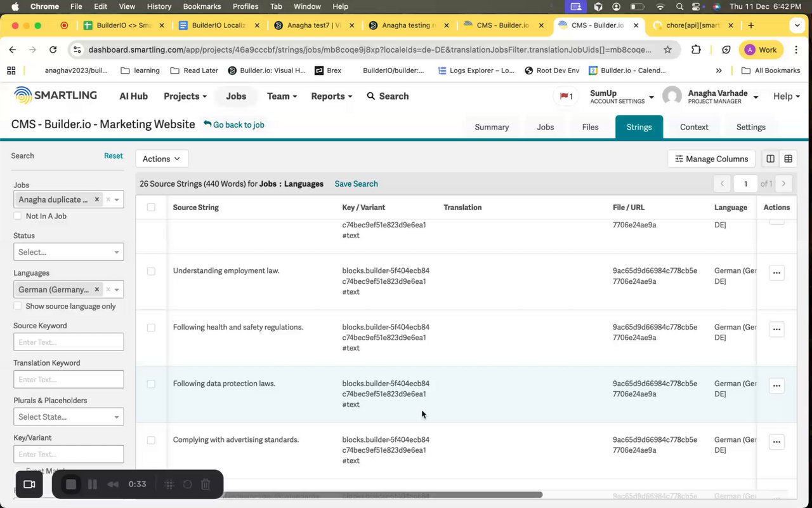Bookmark page with the star icon
Image resolution: width=812 pixels, height=508 pixels.
667,50
